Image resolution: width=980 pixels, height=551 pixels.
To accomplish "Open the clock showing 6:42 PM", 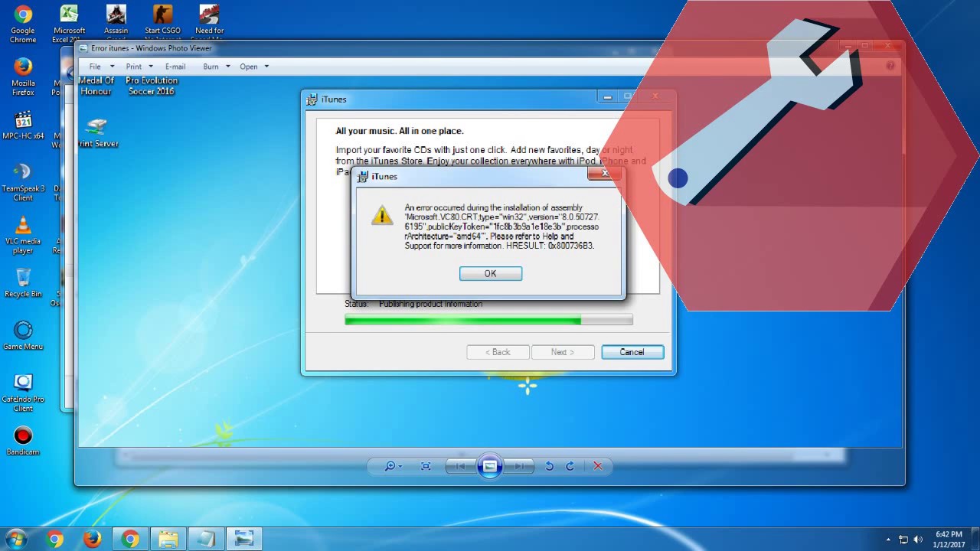I will tap(949, 540).
